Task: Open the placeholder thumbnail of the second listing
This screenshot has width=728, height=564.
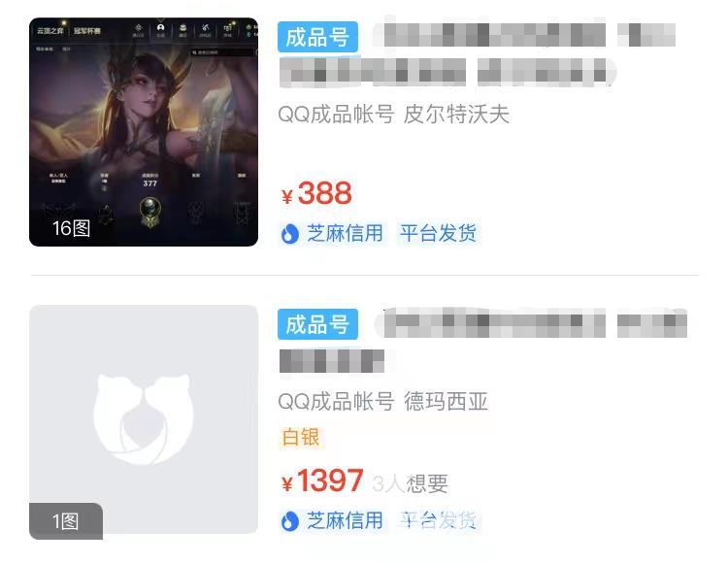Action: [144, 419]
